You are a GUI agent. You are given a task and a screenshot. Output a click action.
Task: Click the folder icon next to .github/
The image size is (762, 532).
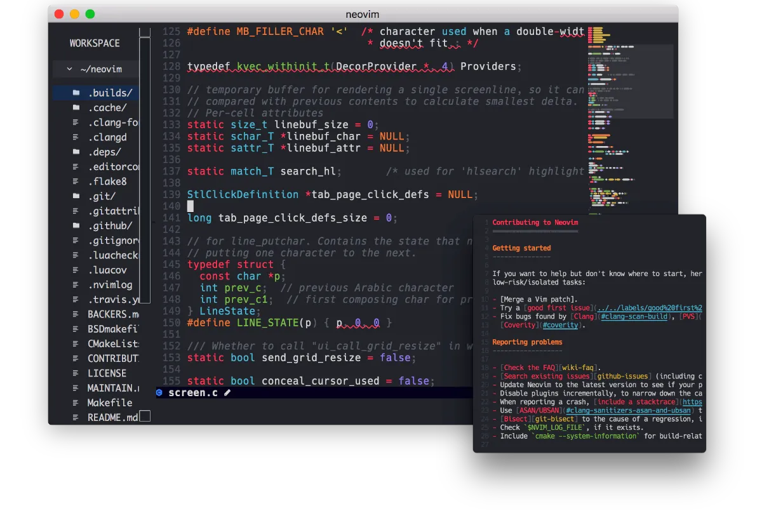click(76, 225)
